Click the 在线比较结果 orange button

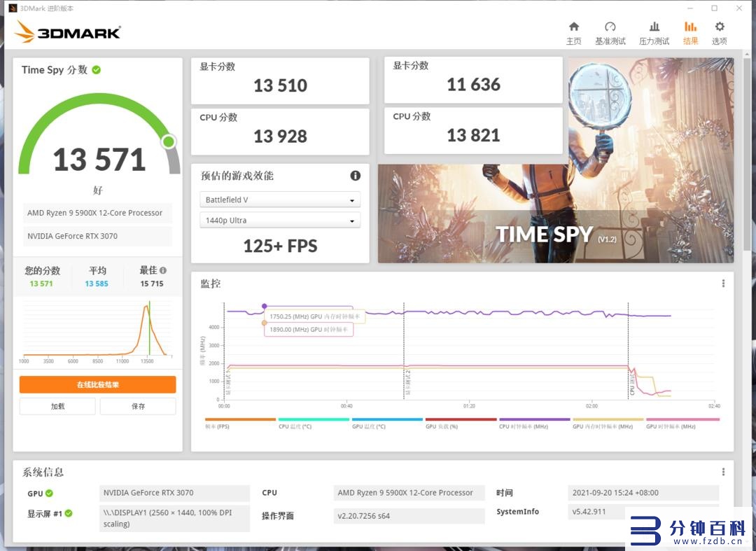(97, 384)
